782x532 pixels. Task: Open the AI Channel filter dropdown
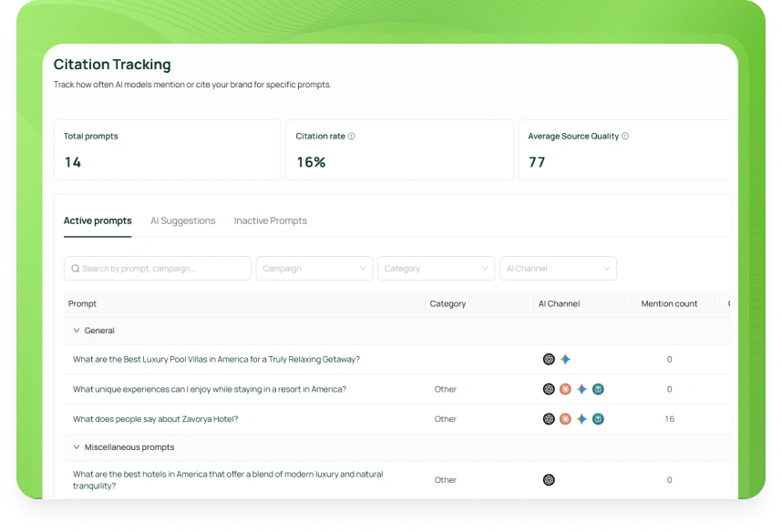(558, 269)
